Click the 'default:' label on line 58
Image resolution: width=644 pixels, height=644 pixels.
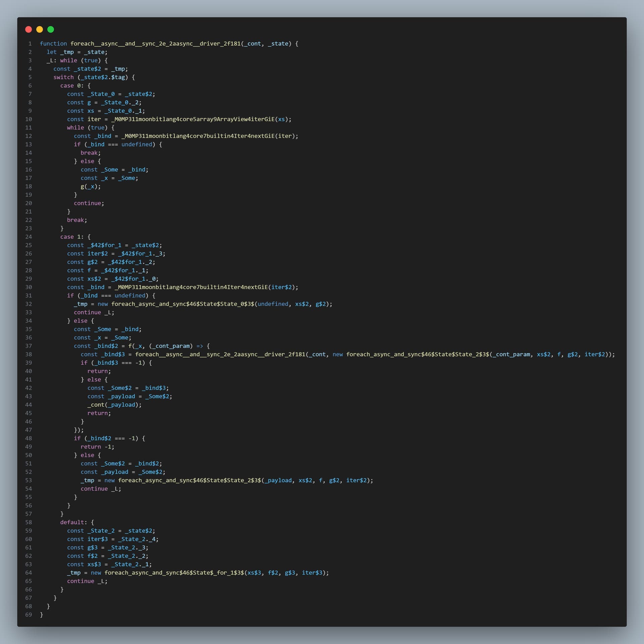(73, 522)
